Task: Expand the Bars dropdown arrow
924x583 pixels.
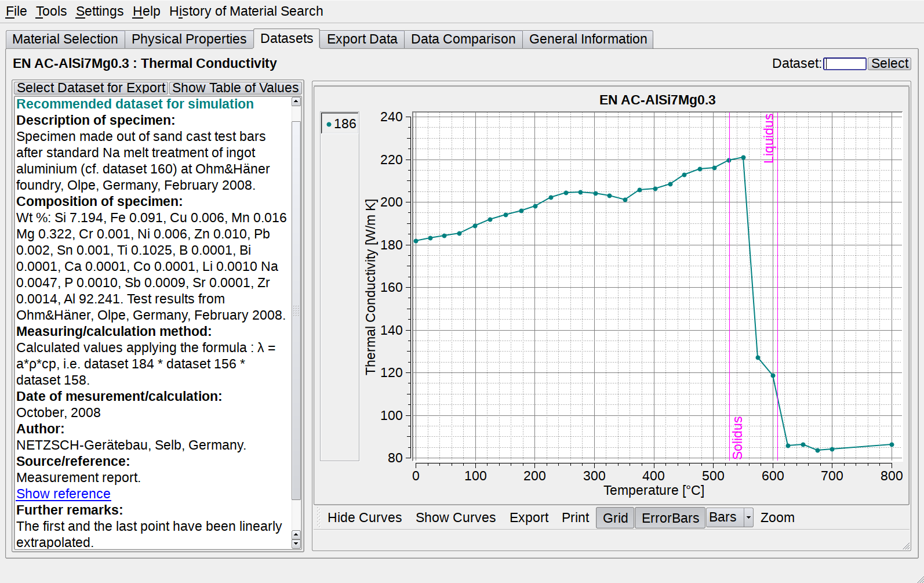Action: [x=748, y=517]
